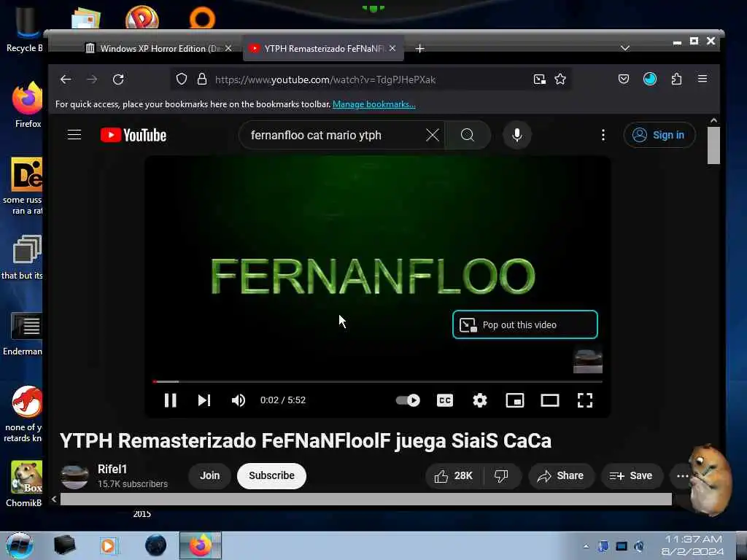
Task: Click the picture-in-picture icon in the address bar
Action: (x=539, y=79)
